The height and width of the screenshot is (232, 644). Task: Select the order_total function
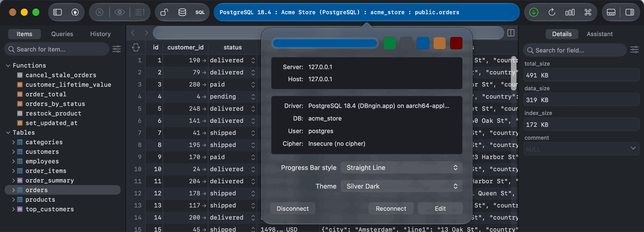point(46,94)
